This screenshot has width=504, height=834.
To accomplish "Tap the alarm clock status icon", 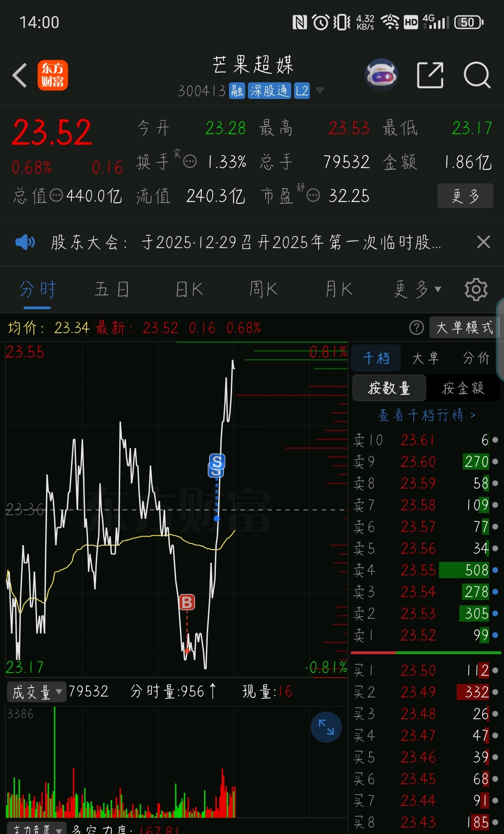I will tap(321, 22).
